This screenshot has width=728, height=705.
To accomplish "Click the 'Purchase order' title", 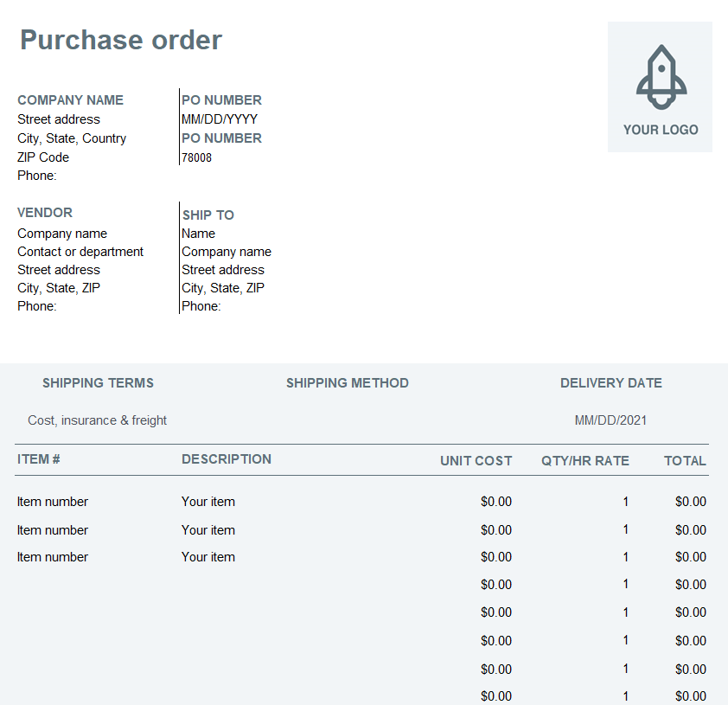I will pos(121,40).
